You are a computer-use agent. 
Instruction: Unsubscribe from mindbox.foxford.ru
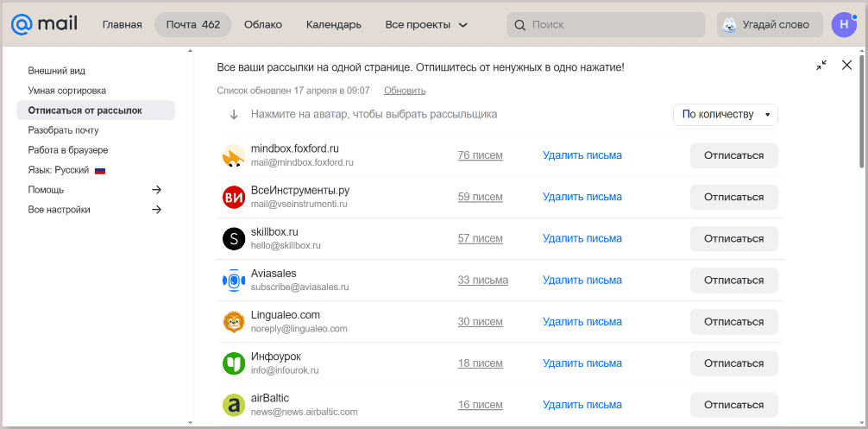point(734,155)
